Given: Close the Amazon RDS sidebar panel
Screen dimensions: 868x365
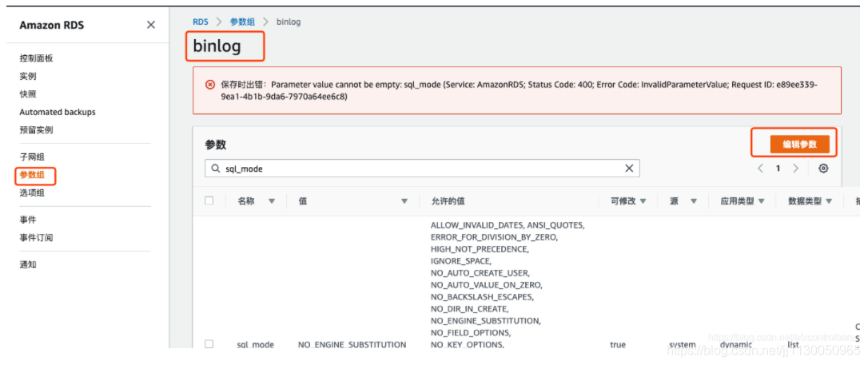Looking at the screenshot, I should point(150,26).
